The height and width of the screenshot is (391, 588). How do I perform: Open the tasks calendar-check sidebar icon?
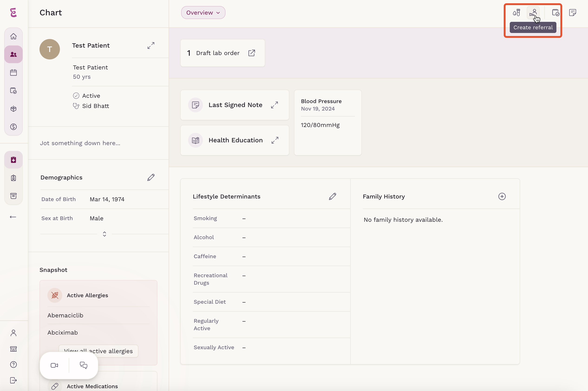13,91
